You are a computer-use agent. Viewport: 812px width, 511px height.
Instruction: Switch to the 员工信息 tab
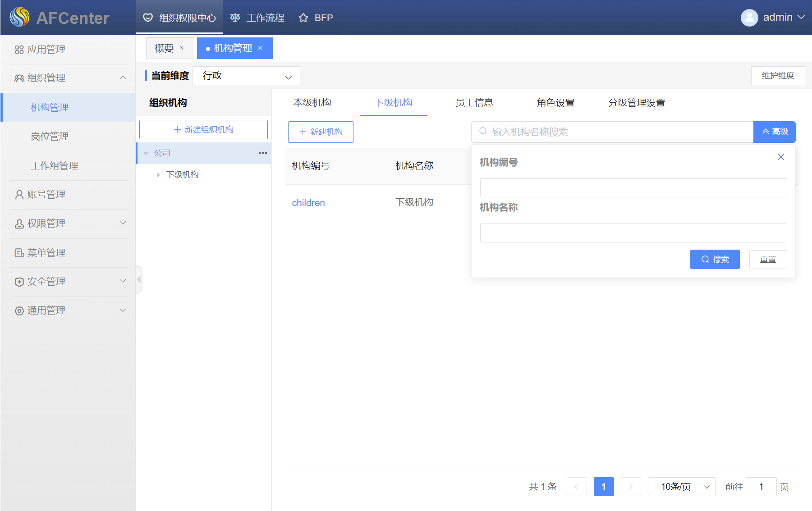(474, 103)
